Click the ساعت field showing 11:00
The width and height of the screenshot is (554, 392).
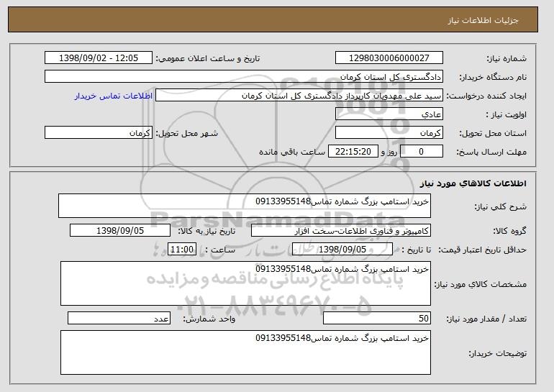click(182, 250)
